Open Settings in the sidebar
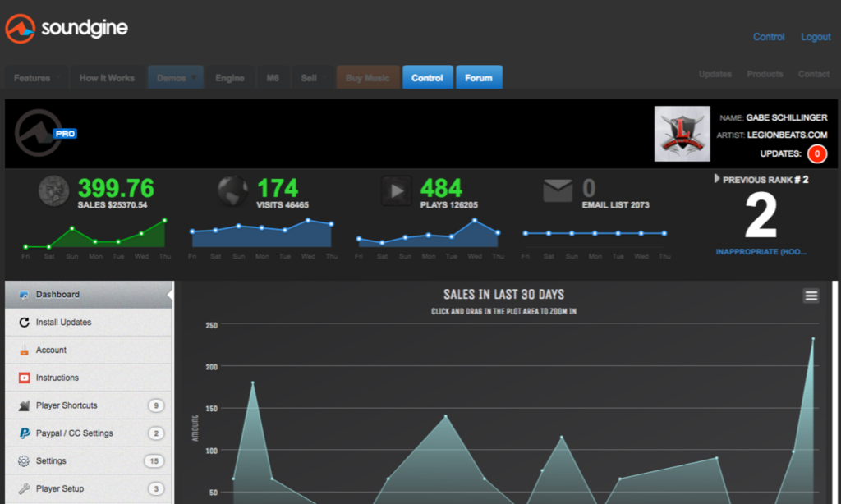This screenshot has width=841, height=504. click(x=89, y=461)
